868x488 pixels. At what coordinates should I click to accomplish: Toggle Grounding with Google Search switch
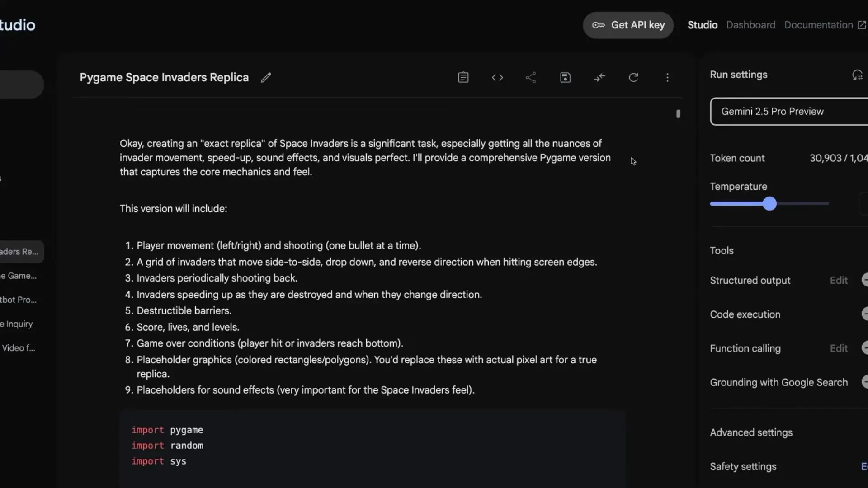[x=865, y=382]
